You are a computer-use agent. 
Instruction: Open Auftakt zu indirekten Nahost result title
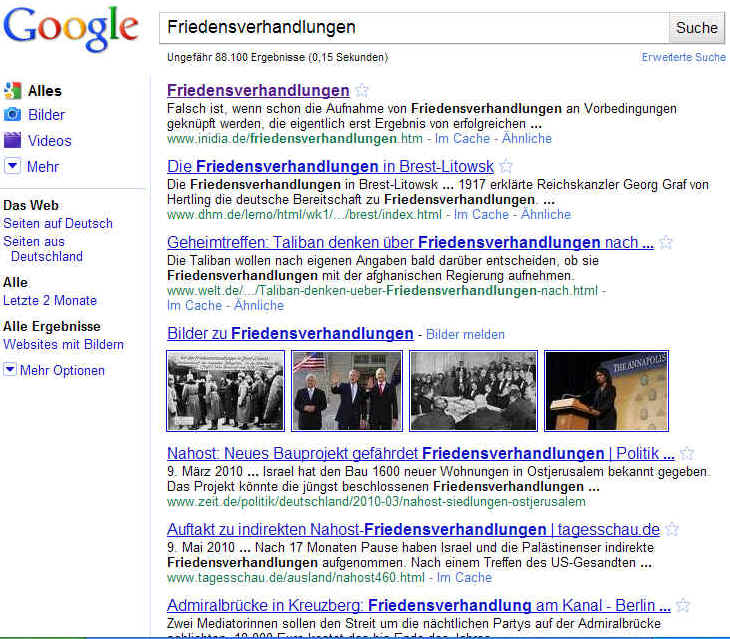click(413, 529)
